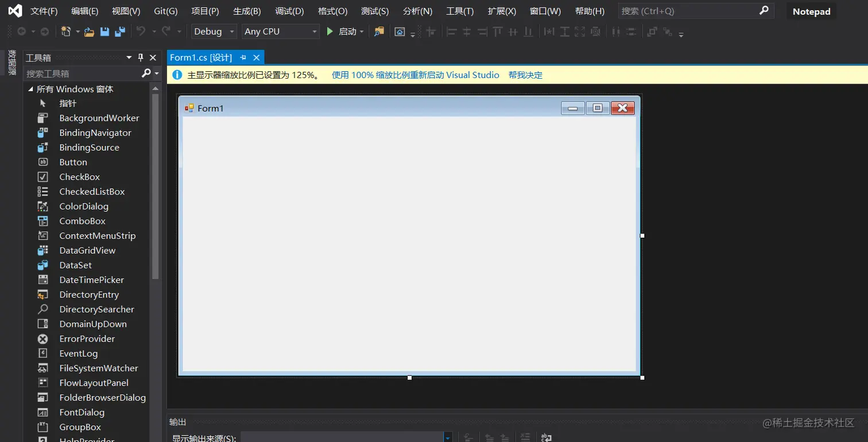Open the 数据源 side tab
This screenshot has width=868, height=442.
(x=11, y=63)
